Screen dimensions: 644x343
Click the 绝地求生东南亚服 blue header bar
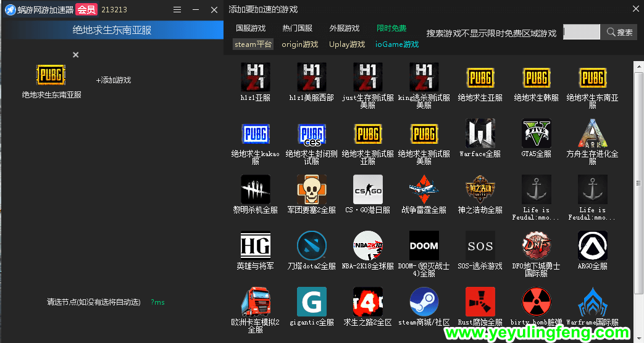pyautogui.click(x=112, y=30)
